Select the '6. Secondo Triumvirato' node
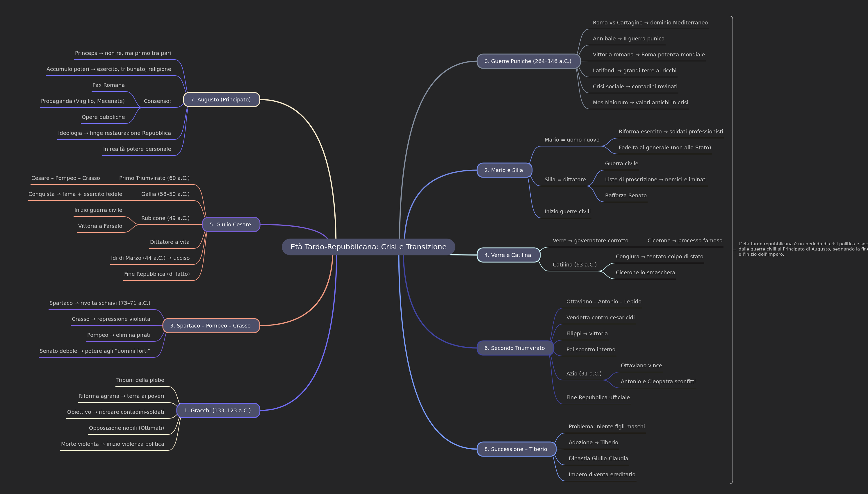The width and height of the screenshot is (868, 494). [x=515, y=348]
